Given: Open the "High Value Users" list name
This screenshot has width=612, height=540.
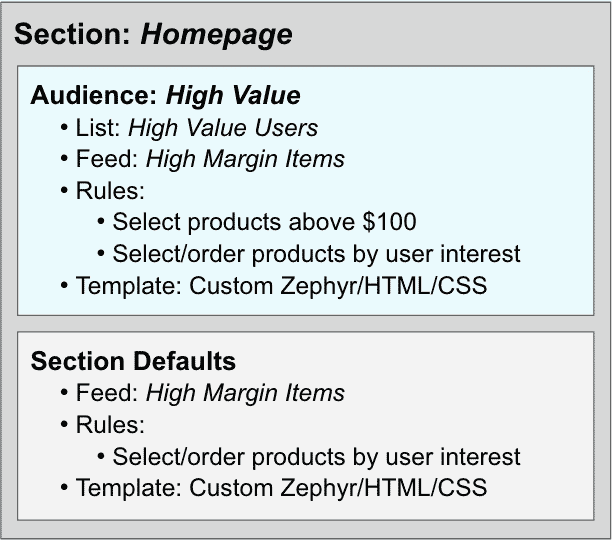Looking at the screenshot, I should [223, 127].
